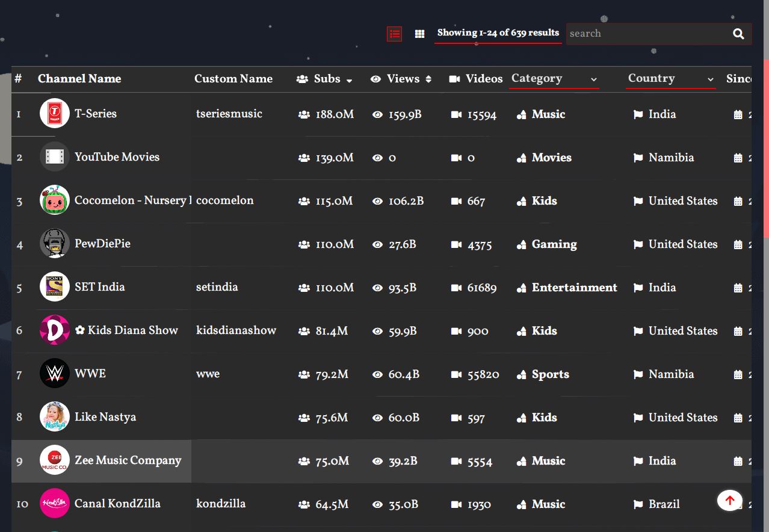Click the WWE channel logo
Screen dimensions: 769x532
click(55, 374)
